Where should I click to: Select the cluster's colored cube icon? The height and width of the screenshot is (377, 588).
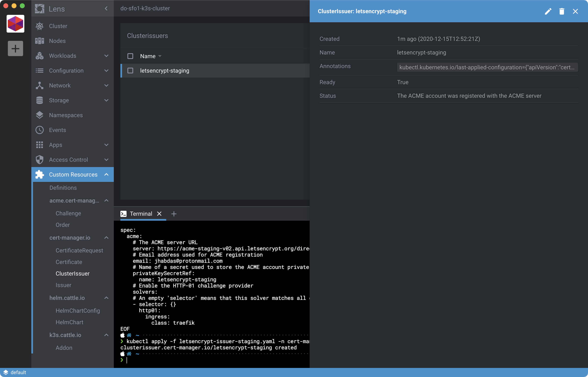15,24
